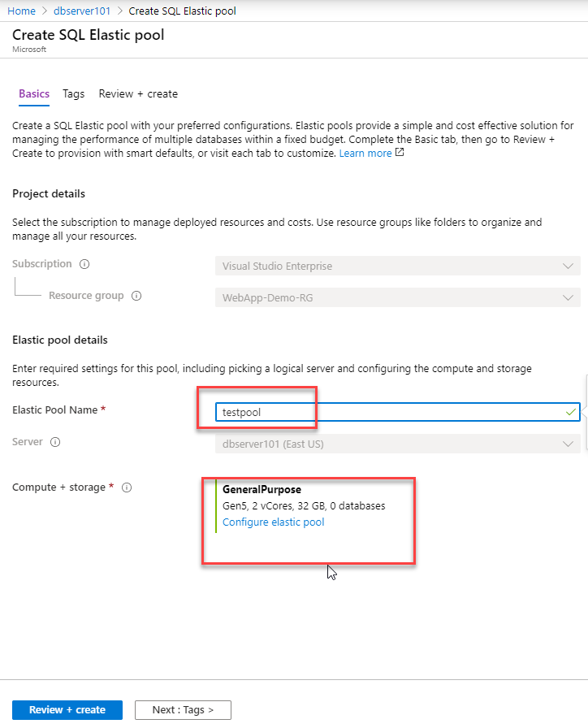The width and height of the screenshot is (588, 728).
Task: Go to the Home breadcrumb link
Action: [21, 11]
